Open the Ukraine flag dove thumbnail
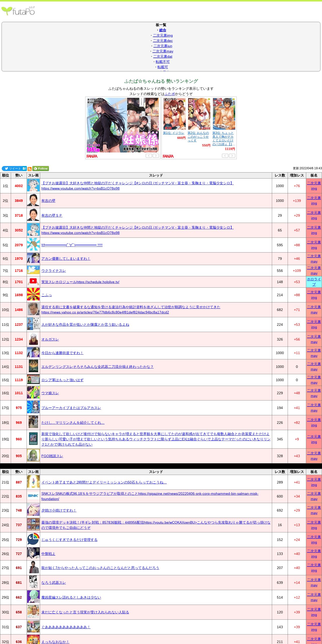 coord(33,270)
